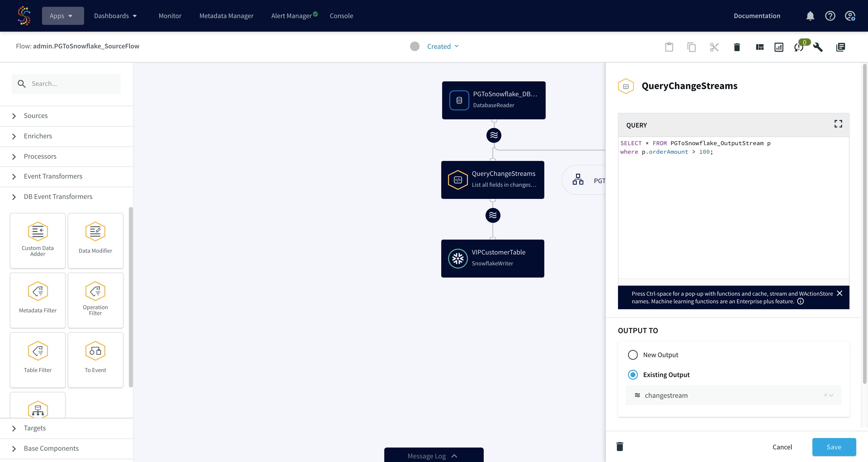Click the trash delete icon in toolbar
The image size is (868, 462).
[737, 47]
